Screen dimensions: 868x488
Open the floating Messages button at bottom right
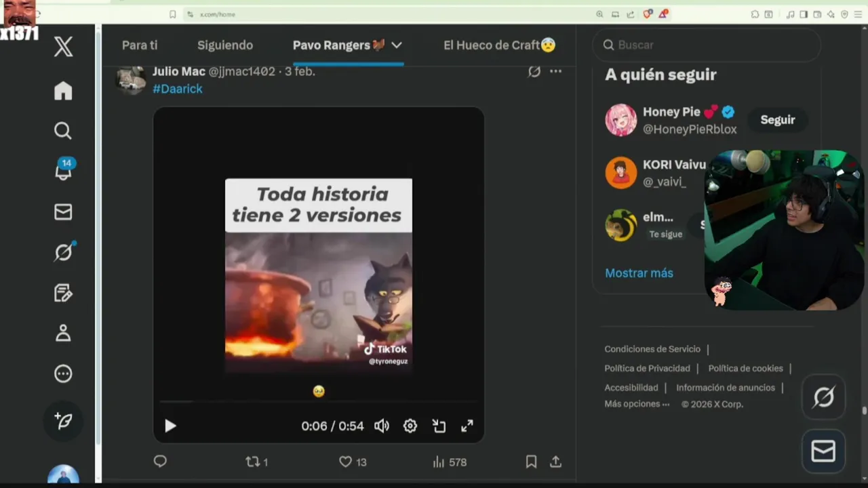[x=823, y=451]
